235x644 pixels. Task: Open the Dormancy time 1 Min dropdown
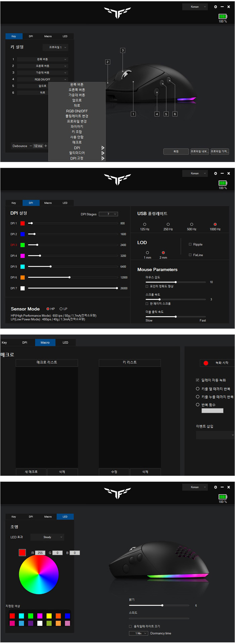tap(138, 633)
